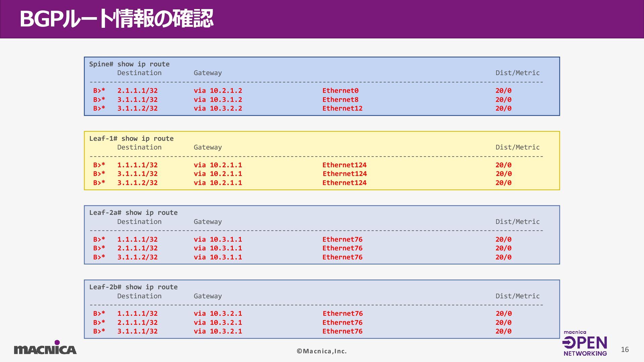Viewport: 644px width, 362px height.
Task: Click the Macnica logo at bottom left
Action: pos(45,348)
